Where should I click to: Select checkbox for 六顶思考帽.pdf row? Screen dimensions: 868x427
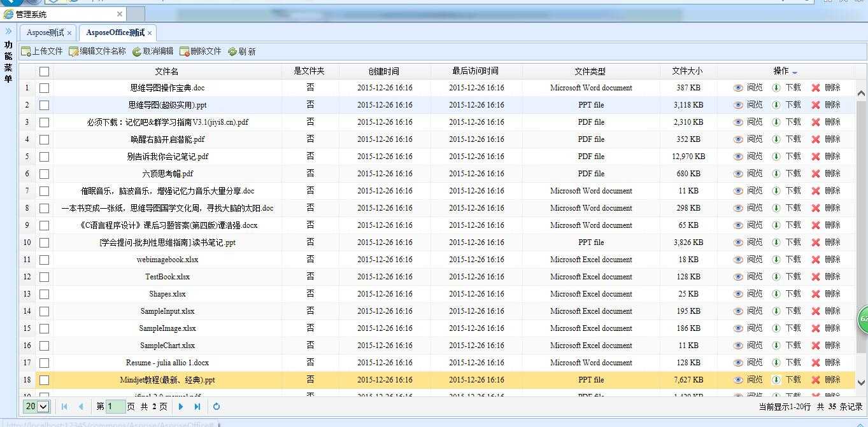[44, 174]
